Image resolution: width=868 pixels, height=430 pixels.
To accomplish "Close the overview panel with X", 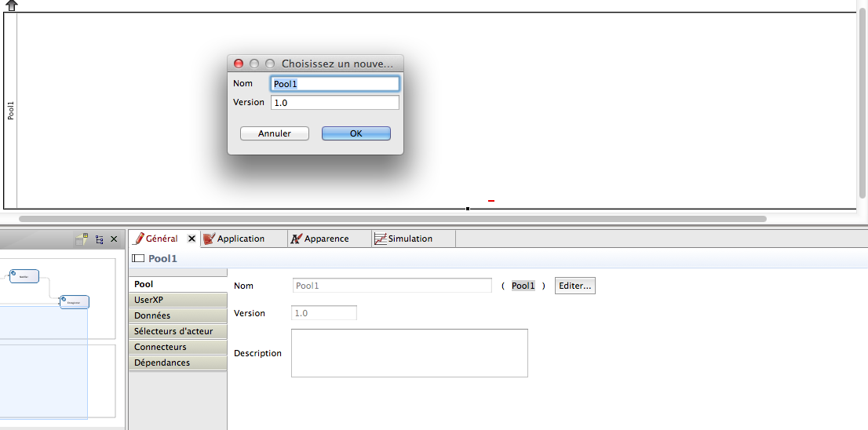I will 114,239.
